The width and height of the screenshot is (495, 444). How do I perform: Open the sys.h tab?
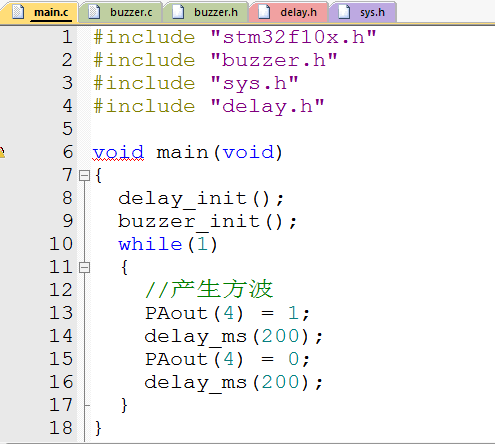363,12
